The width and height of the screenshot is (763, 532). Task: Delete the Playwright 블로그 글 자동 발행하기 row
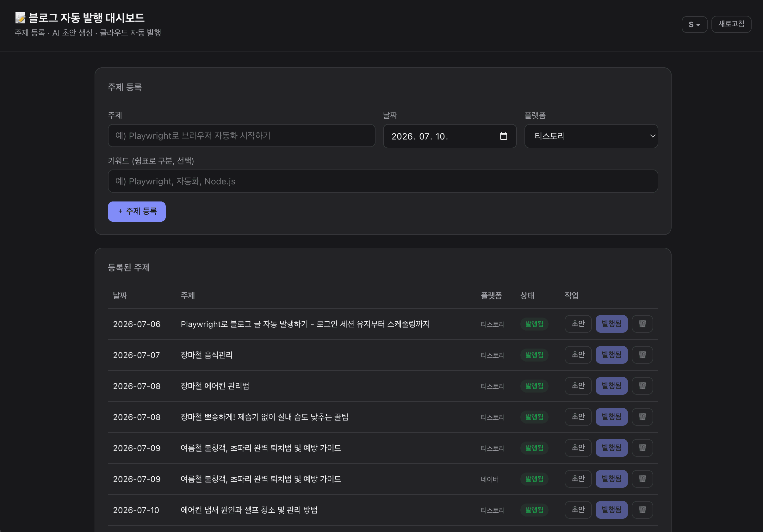click(x=642, y=324)
